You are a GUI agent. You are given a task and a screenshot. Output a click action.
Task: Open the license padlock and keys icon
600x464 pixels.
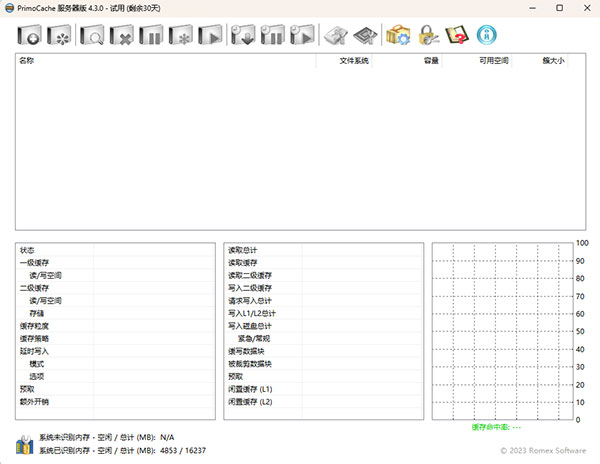click(x=428, y=35)
